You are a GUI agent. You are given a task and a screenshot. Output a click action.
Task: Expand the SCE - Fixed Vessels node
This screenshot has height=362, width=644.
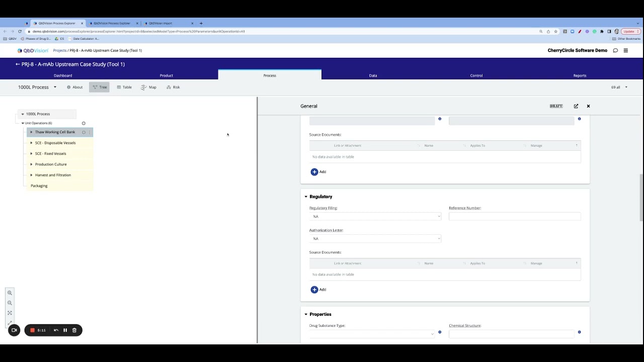31,153
